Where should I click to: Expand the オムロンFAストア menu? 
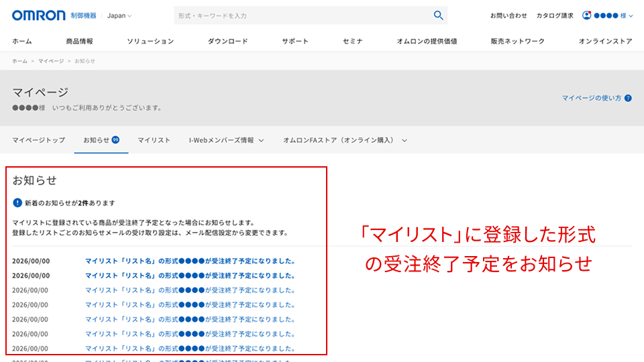pyautogui.click(x=345, y=140)
